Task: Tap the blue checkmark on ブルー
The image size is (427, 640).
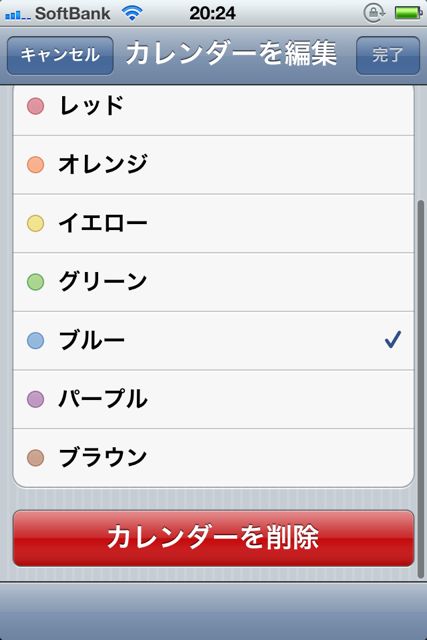Action: (x=393, y=340)
